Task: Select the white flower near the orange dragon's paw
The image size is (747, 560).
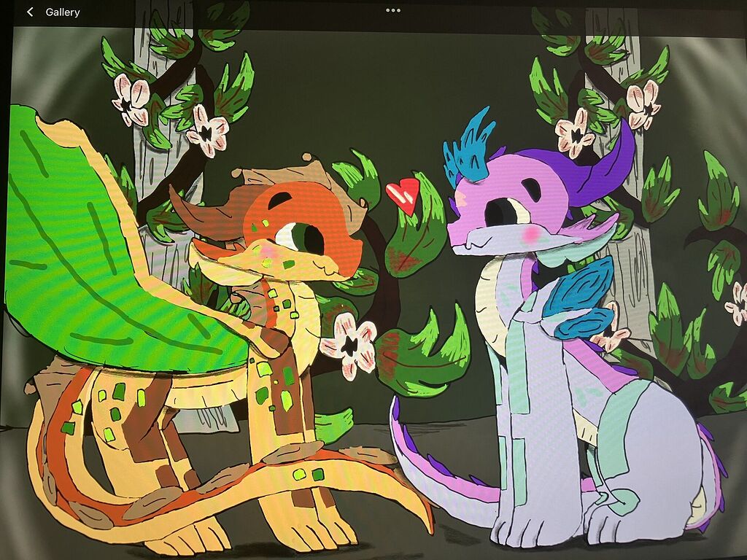Action: [x=349, y=346]
